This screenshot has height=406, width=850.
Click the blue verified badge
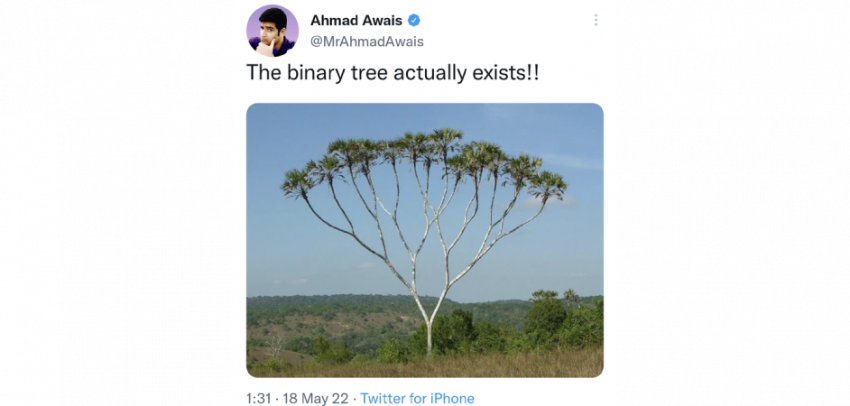click(414, 20)
